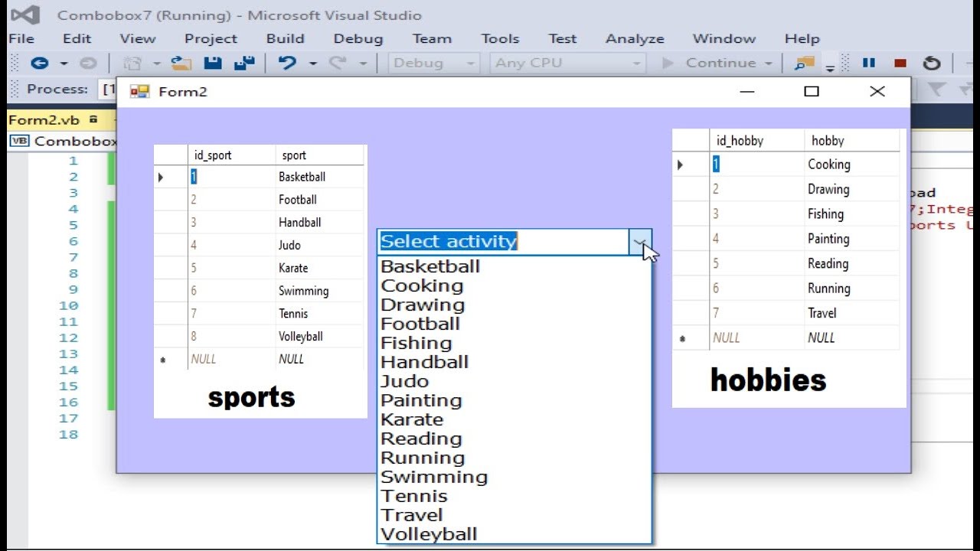Open the Analyze menu
Screen dimensions: 980x551
tap(635, 39)
